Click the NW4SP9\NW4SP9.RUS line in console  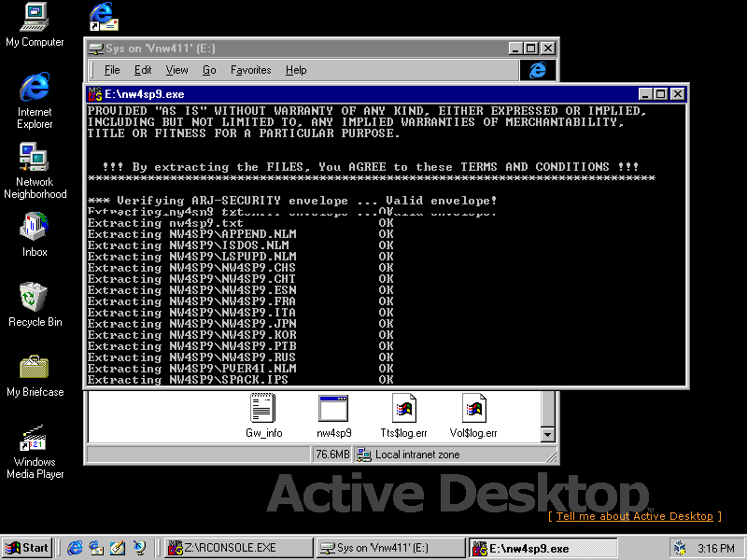pos(241,357)
